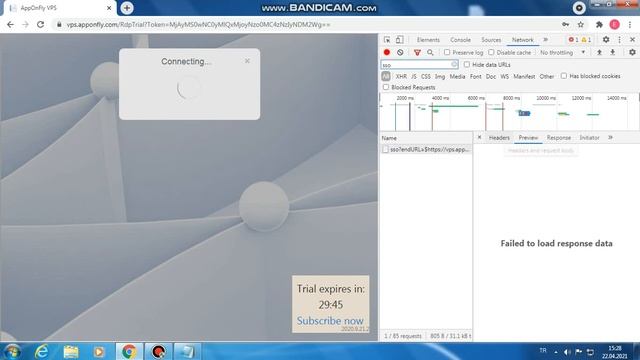This screenshot has height=360, width=640.
Task: Enable Preserve log checkbox
Action: coord(447,52)
